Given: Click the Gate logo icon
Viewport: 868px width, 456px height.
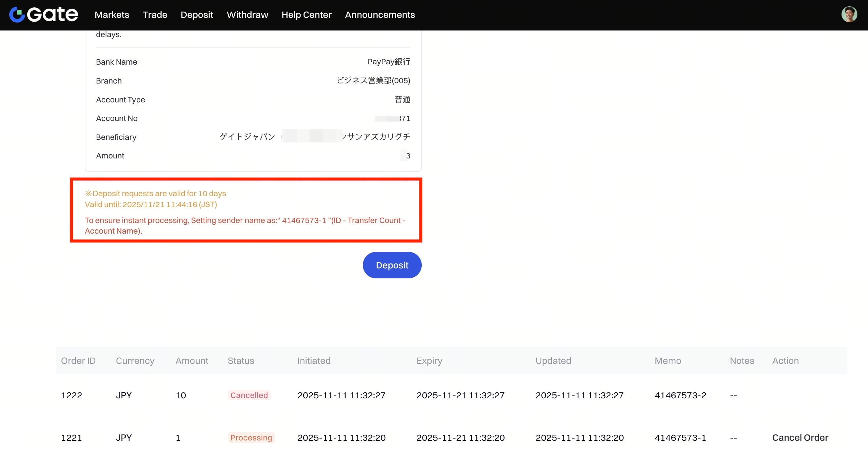Looking at the screenshot, I should coord(17,15).
